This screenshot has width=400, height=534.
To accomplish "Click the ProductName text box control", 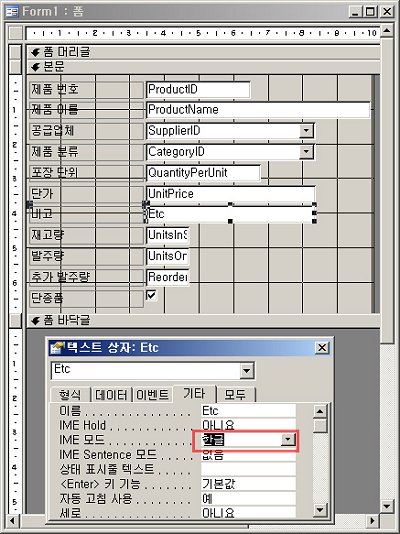I will 258,110.
